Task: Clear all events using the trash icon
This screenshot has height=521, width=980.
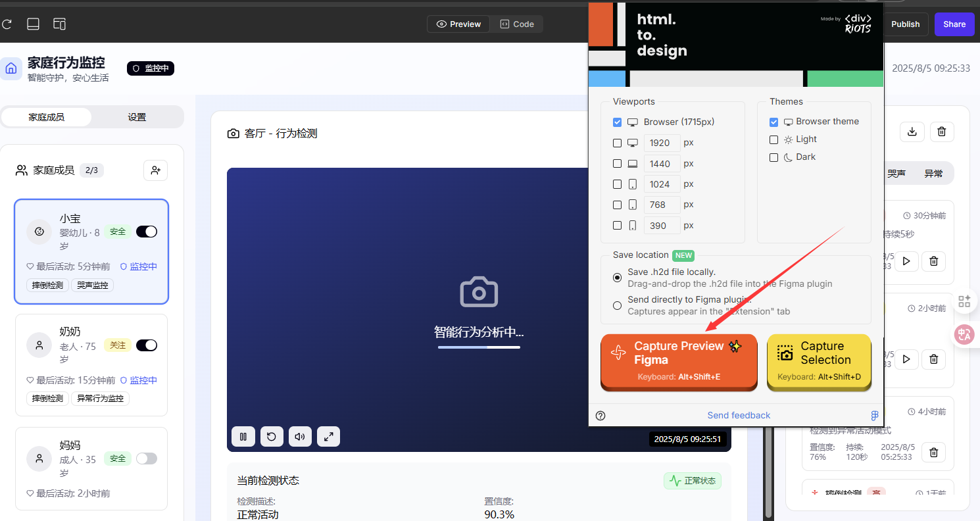Action: [941, 132]
